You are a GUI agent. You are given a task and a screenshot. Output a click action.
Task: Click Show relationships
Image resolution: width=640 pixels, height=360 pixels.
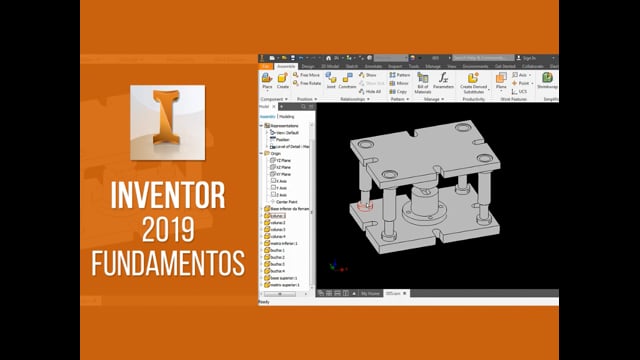tap(368, 75)
